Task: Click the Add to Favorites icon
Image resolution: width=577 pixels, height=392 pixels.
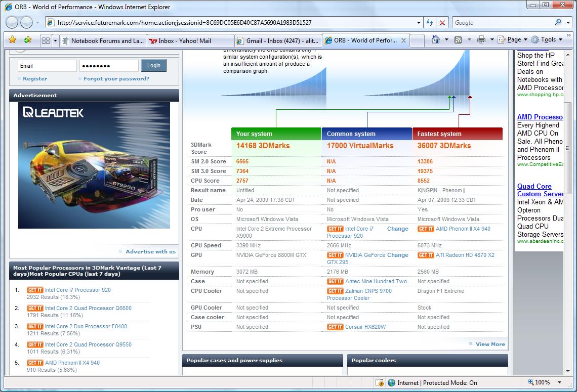Action: [28, 40]
